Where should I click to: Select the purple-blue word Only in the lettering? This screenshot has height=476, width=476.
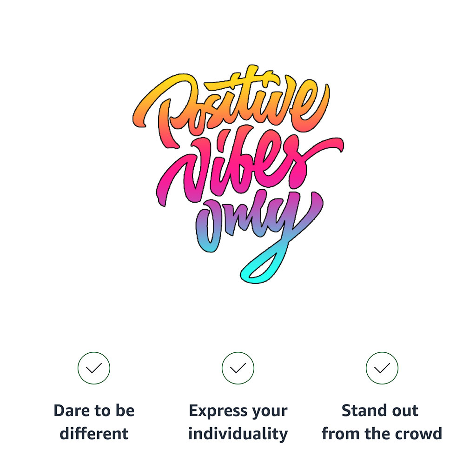coord(258,225)
